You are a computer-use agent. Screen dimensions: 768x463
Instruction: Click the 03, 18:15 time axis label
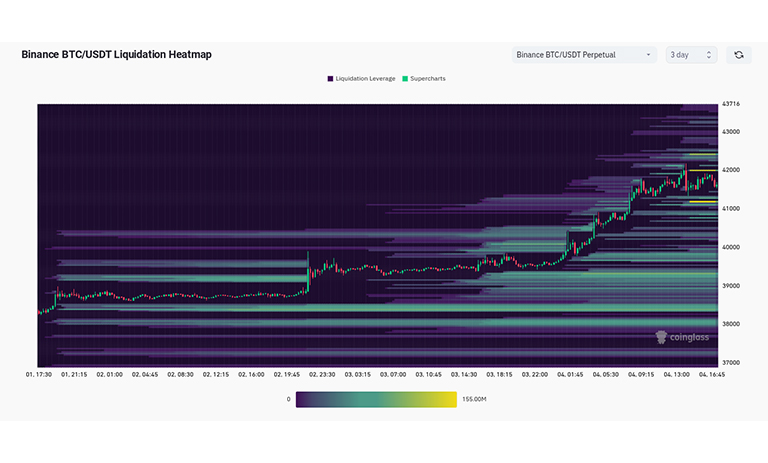pyautogui.click(x=499, y=374)
